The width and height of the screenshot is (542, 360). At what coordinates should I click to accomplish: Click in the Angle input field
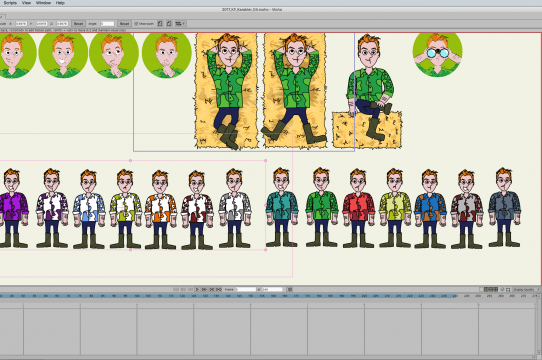107,24
